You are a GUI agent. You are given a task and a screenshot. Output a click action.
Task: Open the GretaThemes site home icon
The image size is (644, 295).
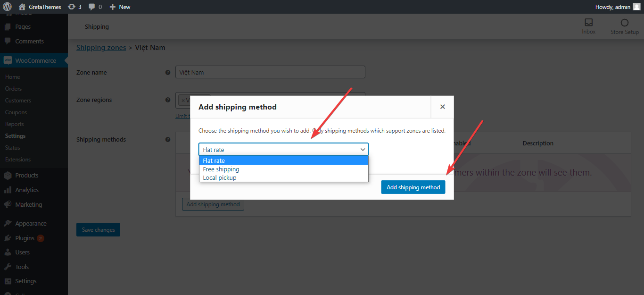22,7
